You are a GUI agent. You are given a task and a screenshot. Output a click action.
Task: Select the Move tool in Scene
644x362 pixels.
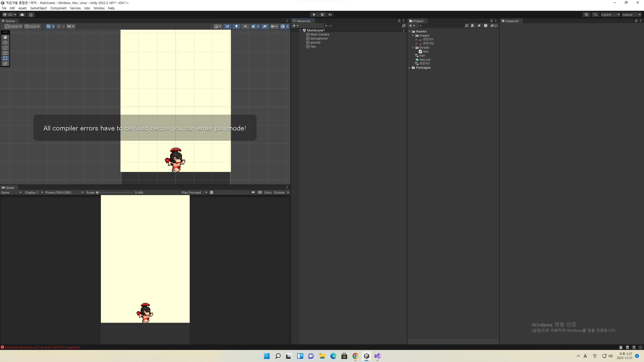click(5, 42)
